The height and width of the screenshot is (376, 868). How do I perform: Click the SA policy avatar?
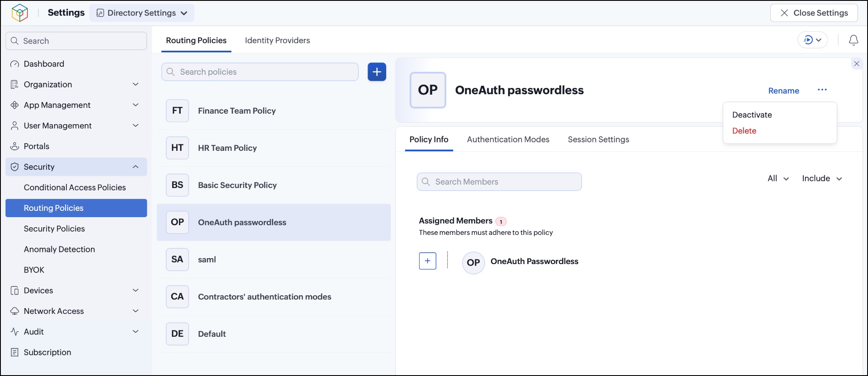click(177, 259)
